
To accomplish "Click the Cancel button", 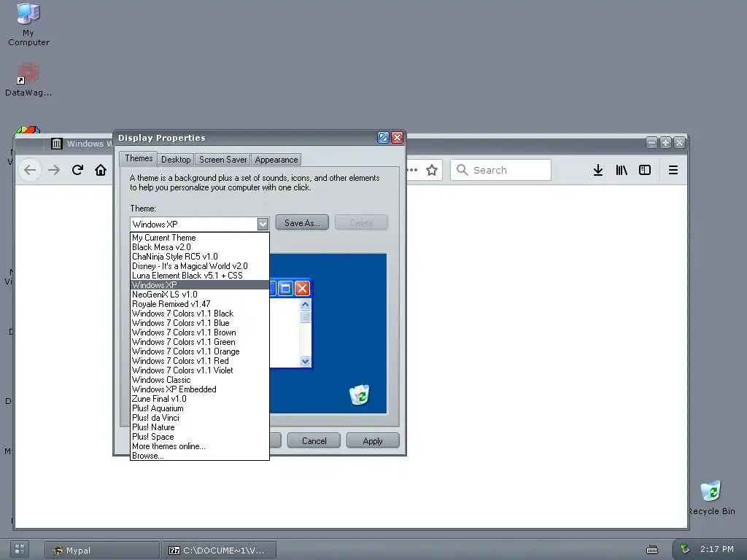I will tap(314, 441).
